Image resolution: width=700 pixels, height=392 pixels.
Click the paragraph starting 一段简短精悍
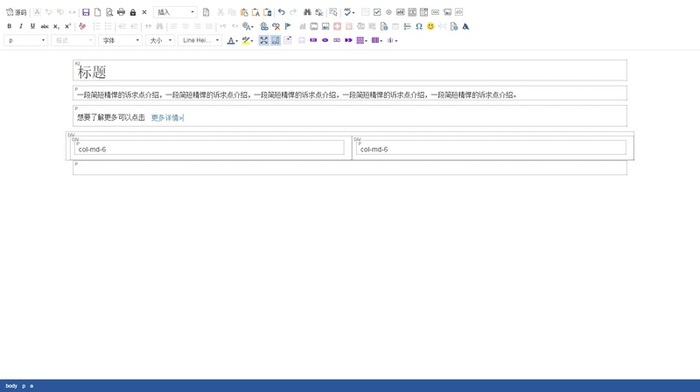(350, 93)
